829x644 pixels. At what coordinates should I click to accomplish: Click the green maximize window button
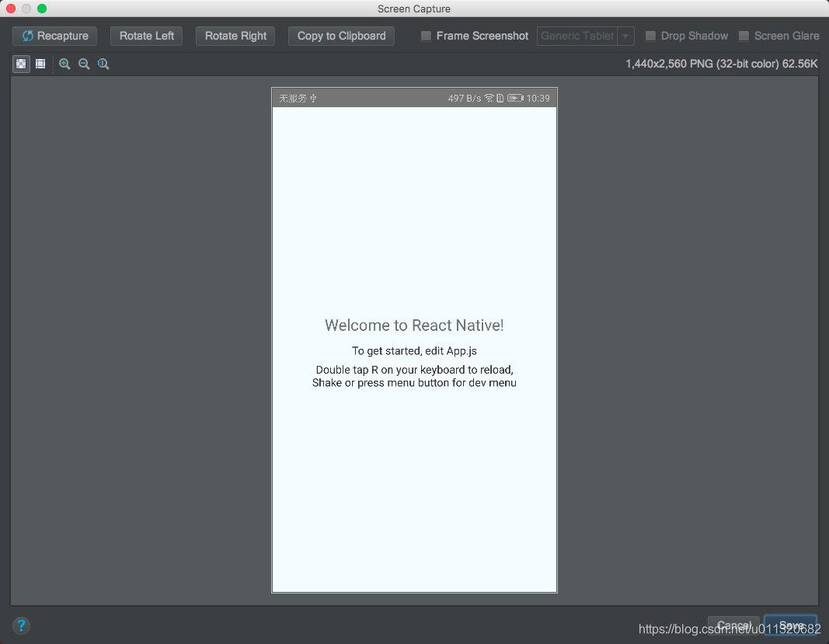(x=42, y=9)
